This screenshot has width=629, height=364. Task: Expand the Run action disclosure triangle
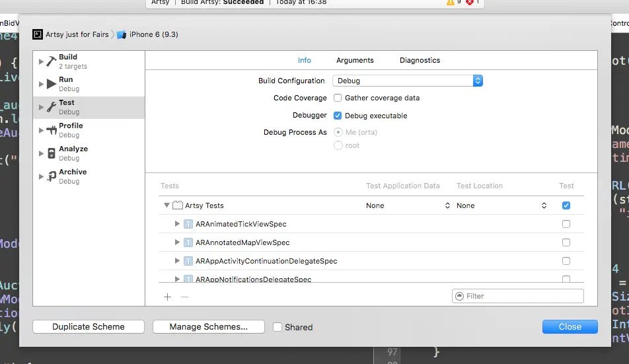click(x=41, y=84)
